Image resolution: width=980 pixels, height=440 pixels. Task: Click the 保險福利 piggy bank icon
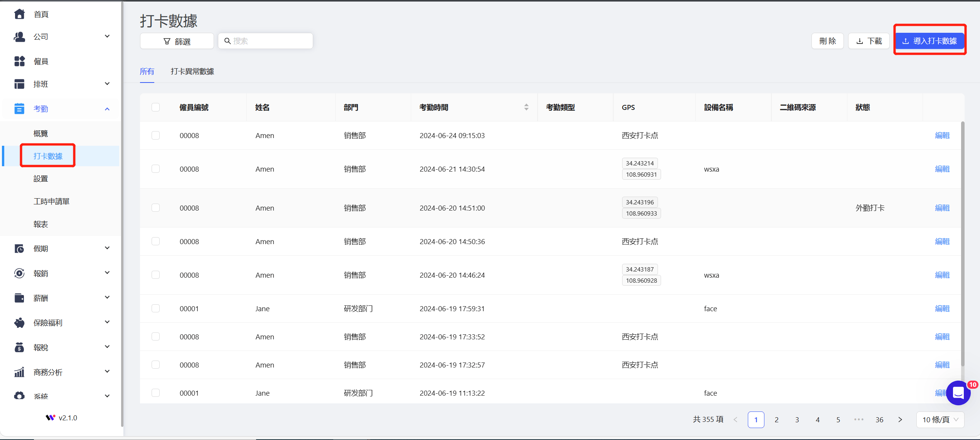(19, 323)
